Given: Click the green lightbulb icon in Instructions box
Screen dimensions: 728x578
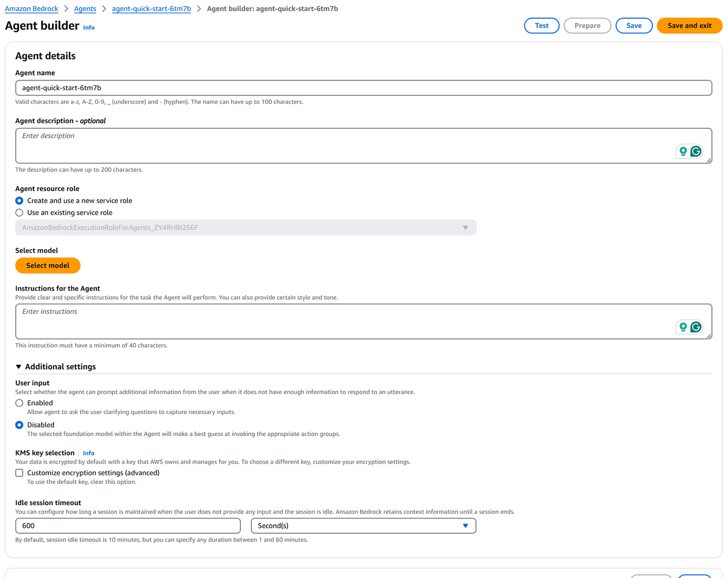Looking at the screenshot, I should (x=683, y=327).
